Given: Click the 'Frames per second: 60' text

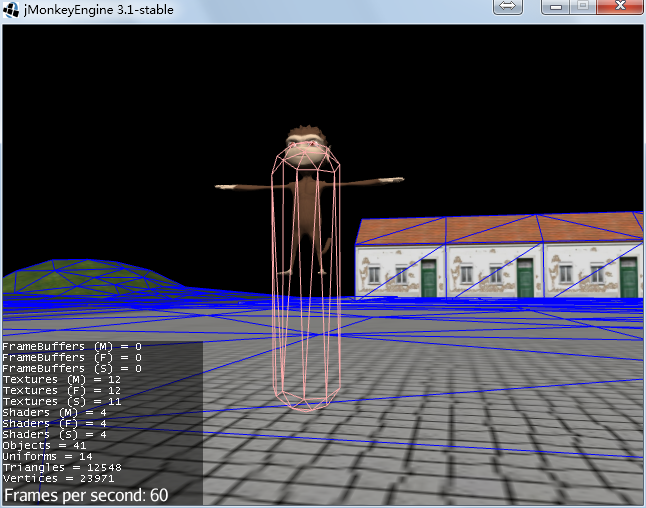Looking at the screenshot, I should [x=86, y=495].
